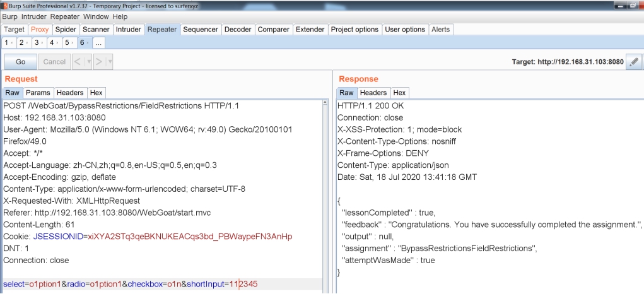Click the Content-Length: 61 header
Viewport: 644px width, 294px height.
coord(38,225)
